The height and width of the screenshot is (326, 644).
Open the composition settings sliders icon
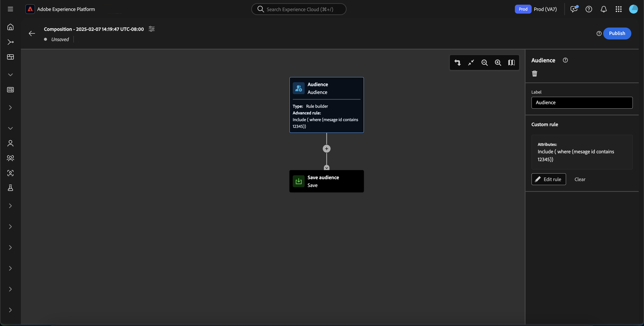(151, 29)
